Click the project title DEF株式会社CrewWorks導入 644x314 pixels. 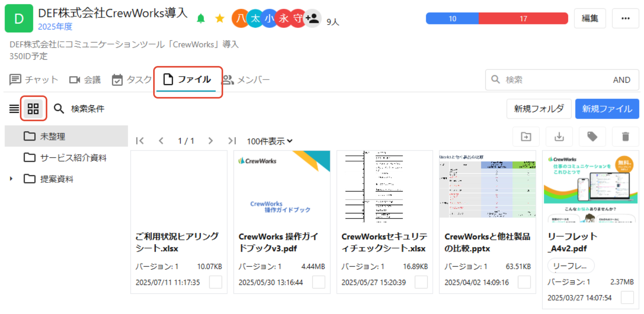tap(113, 13)
